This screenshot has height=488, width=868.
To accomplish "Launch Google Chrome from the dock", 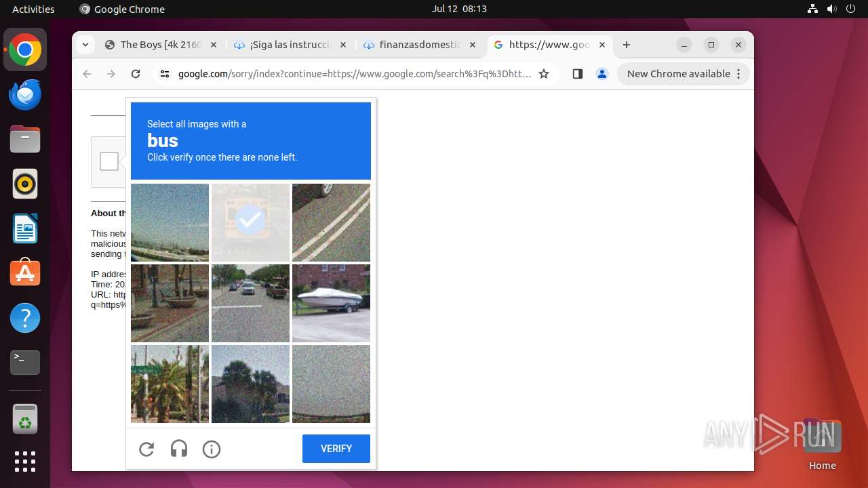I will click(x=25, y=50).
